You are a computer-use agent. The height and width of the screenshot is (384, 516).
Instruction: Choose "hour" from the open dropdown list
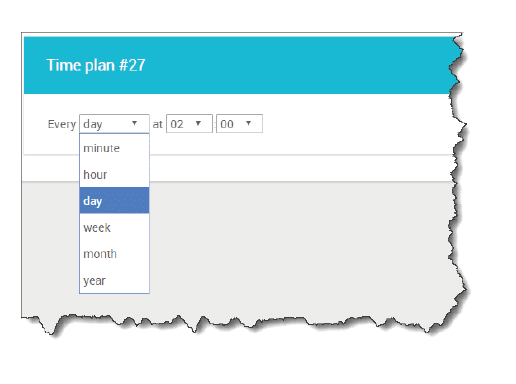(114, 174)
